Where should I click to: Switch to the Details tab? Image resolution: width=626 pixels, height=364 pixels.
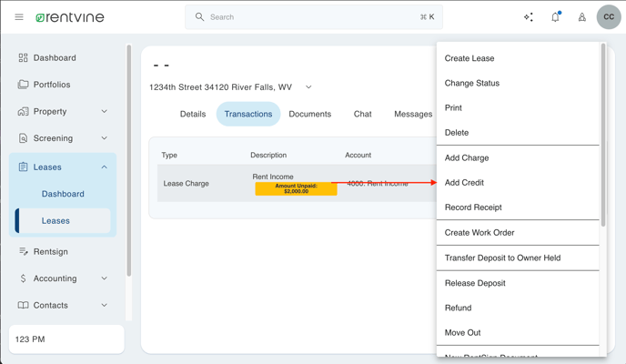pyautogui.click(x=193, y=115)
